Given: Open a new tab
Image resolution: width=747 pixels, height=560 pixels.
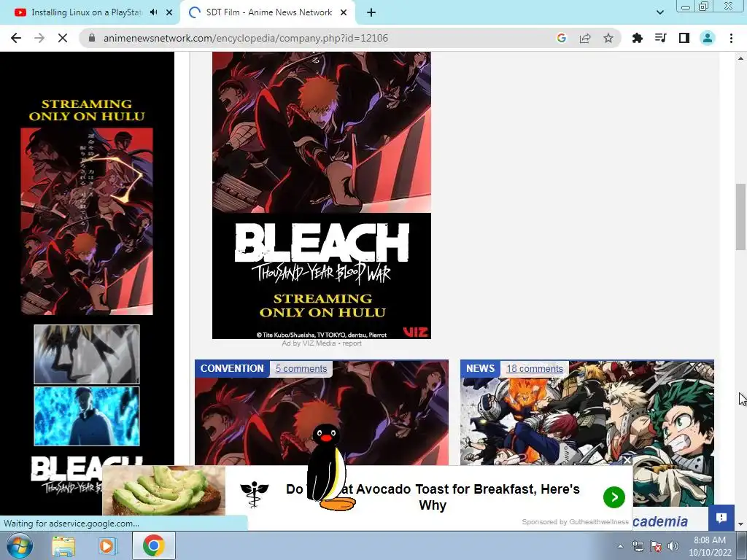Looking at the screenshot, I should pos(371,12).
